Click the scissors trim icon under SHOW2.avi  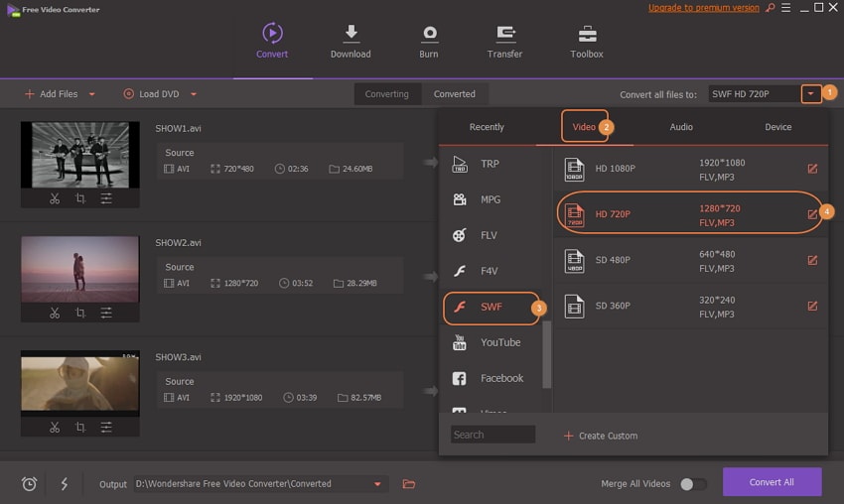coord(55,314)
